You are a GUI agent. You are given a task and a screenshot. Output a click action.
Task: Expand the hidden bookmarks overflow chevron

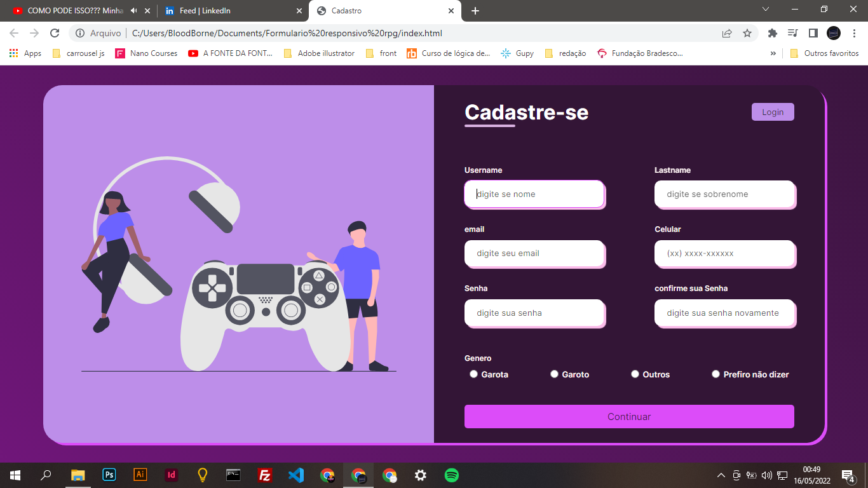pos(773,53)
